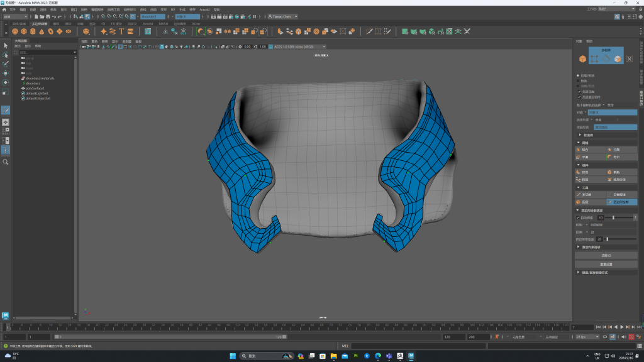Open the 编辑网格 (Edit Mesh) menu
Viewport: 644px width, 362px height.
97,9
